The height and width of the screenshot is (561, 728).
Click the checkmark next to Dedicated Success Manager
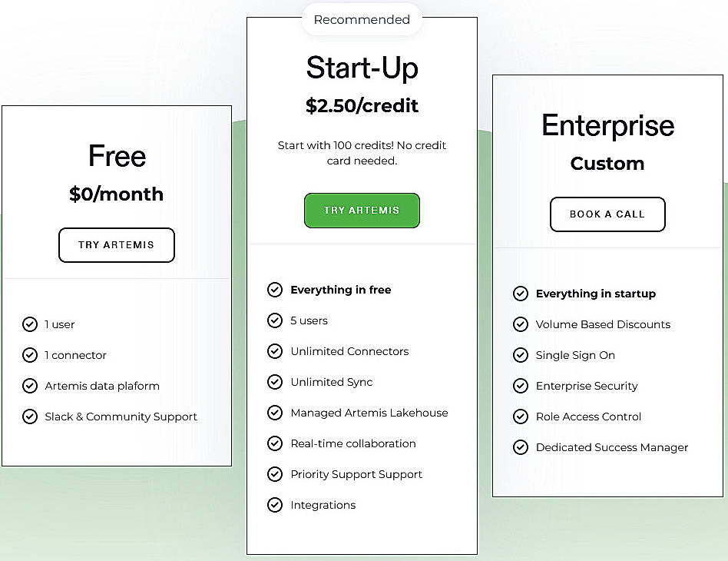(521, 447)
